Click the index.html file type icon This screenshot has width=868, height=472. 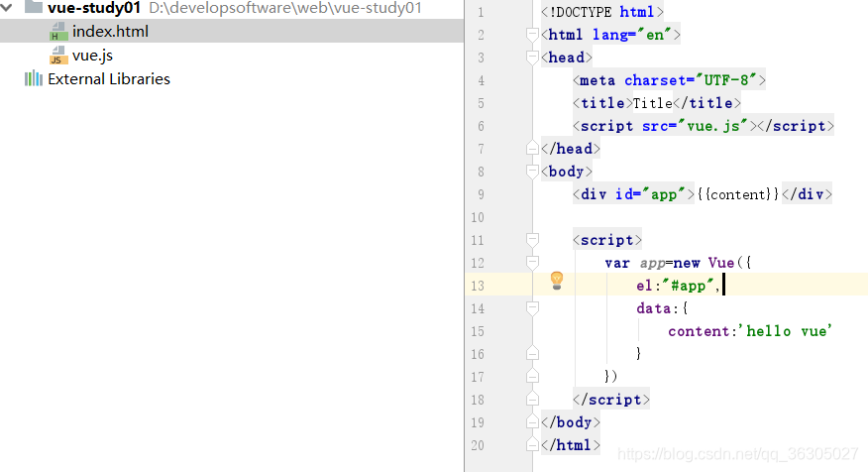click(x=58, y=32)
